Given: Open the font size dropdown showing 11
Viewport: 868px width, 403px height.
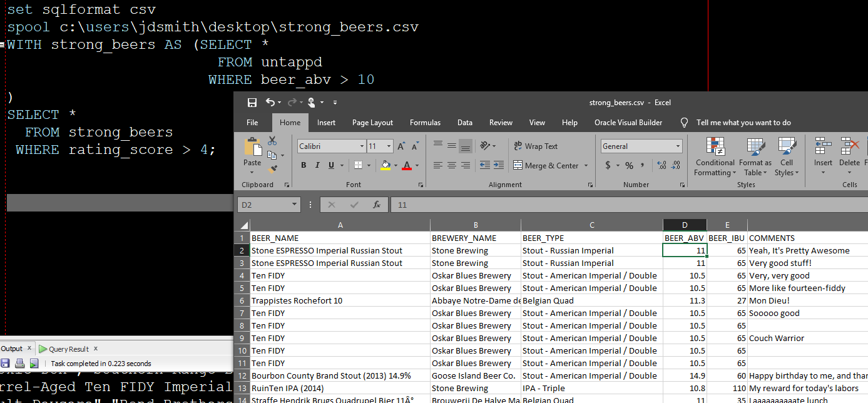Looking at the screenshot, I should click(x=389, y=146).
